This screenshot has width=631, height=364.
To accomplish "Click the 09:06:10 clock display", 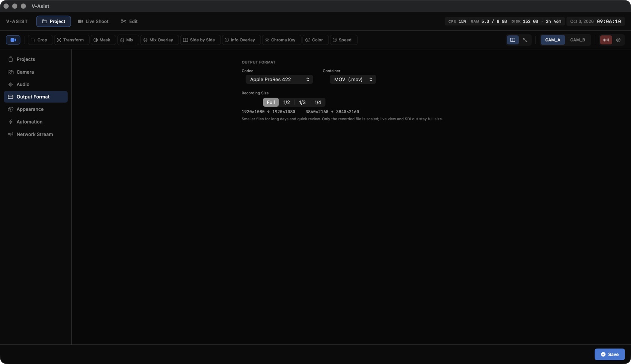I will 608,21.
